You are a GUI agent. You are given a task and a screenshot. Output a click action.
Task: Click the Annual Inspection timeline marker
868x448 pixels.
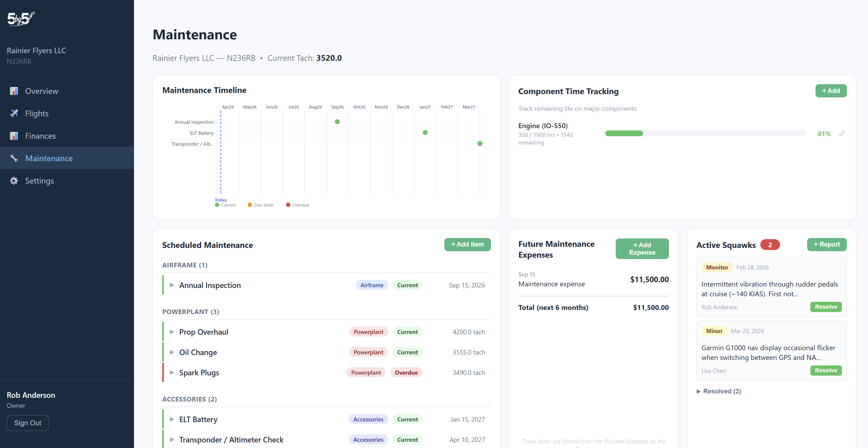coord(337,121)
